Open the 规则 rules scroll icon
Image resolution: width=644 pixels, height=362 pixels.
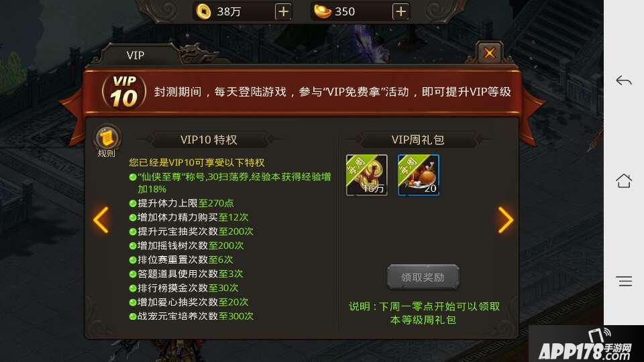click(107, 141)
